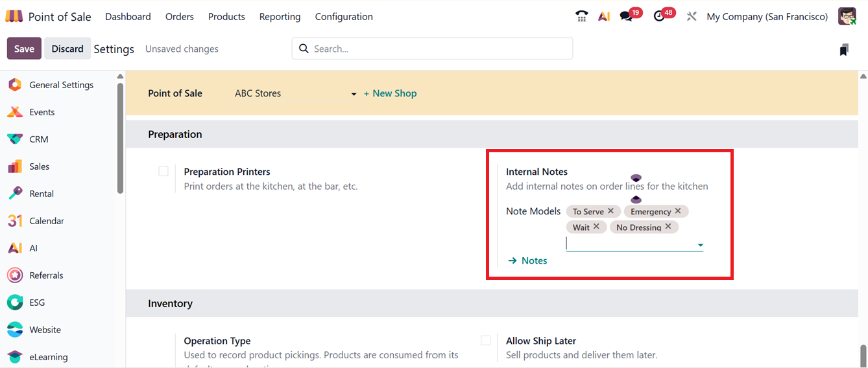Open the AI assistant icon in top bar
This screenshot has width=868, height=368.
point(604,17)
